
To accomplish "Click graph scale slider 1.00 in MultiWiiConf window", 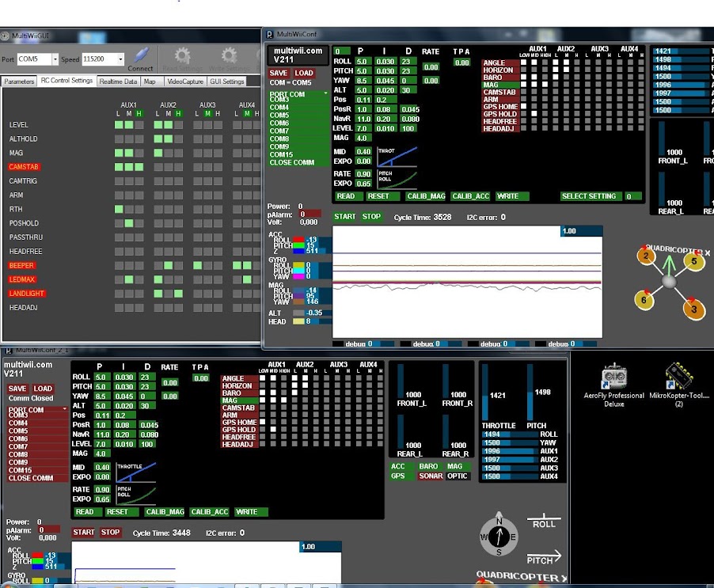I will pos(582,231).
